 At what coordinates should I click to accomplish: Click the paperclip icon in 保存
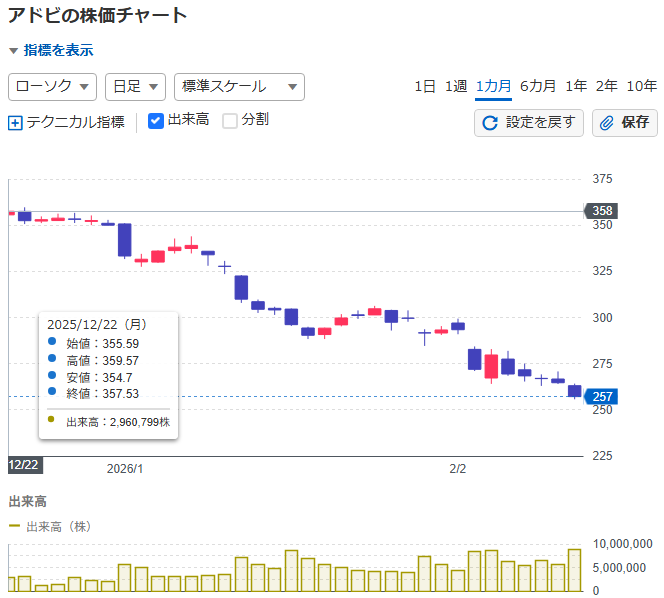click(606, 123)
